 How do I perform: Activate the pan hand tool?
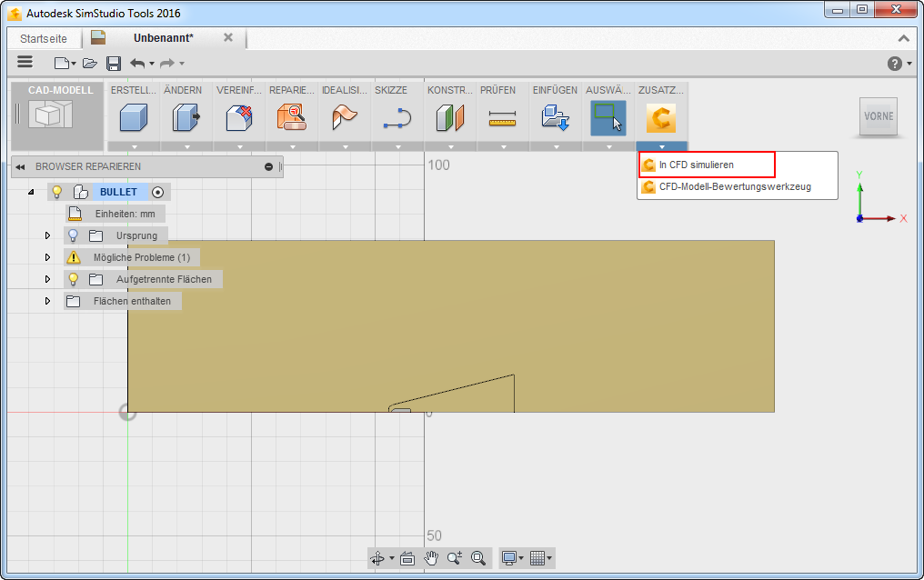(x=431, y=557)
